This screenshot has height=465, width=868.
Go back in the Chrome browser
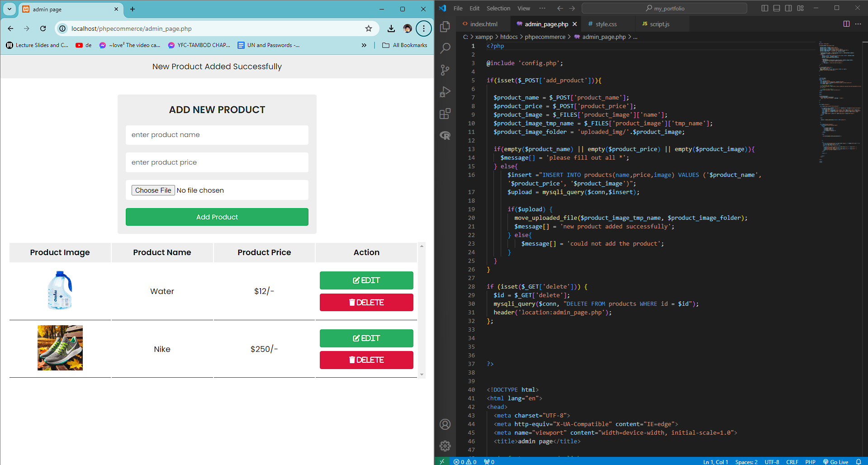click(x=10, y=28)
